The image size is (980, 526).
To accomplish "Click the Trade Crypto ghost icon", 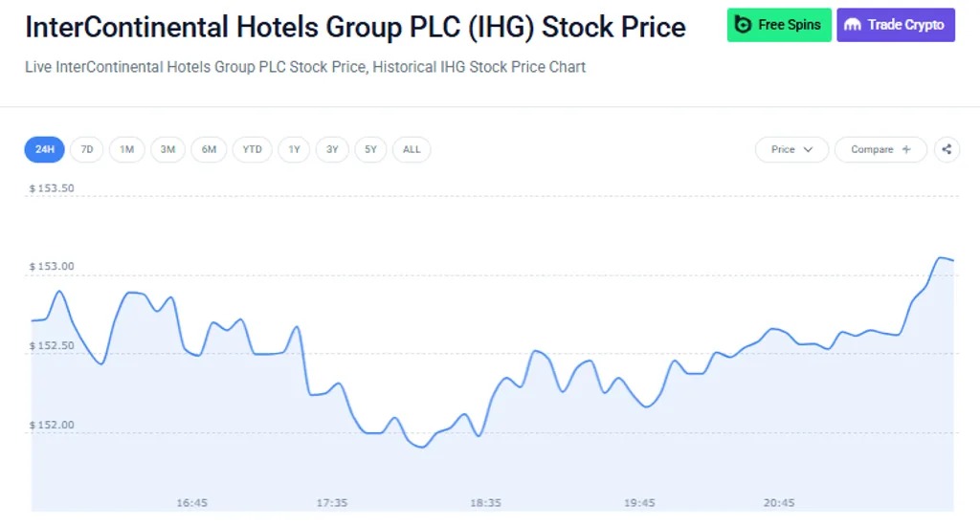I will pyautogui.click(x=853, y=25).
